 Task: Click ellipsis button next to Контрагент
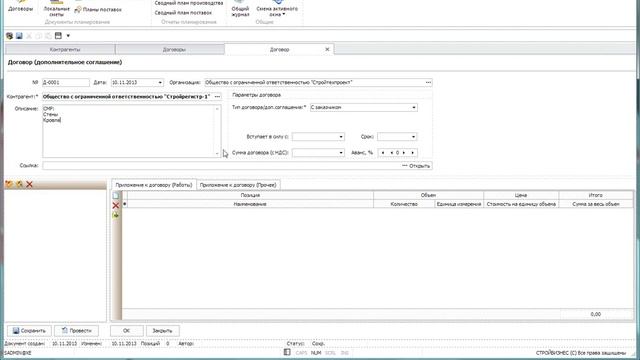(218, 97)
